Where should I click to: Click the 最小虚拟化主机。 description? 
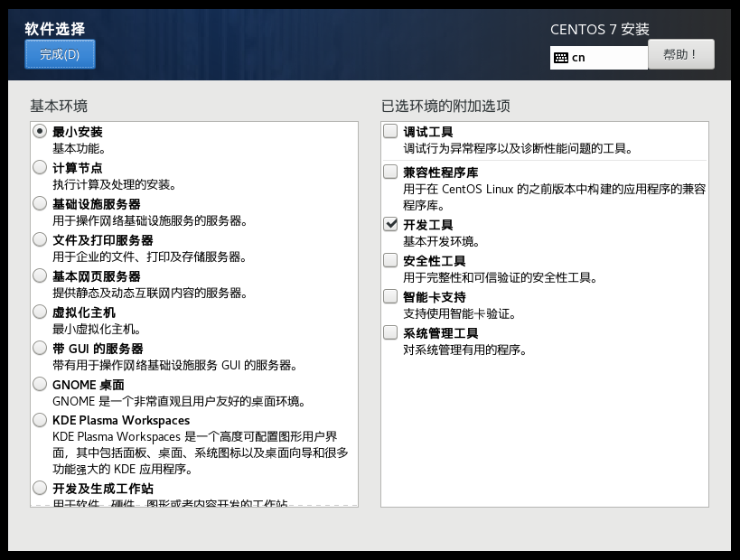97,329
